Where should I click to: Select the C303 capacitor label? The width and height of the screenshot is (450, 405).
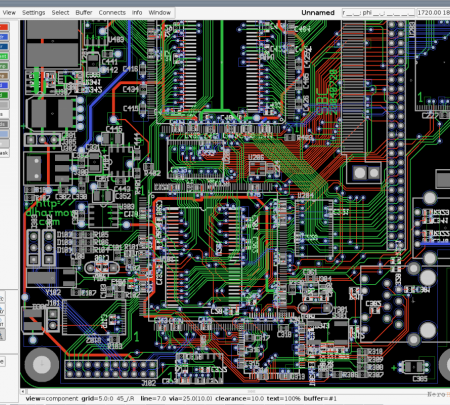[373, 304]
